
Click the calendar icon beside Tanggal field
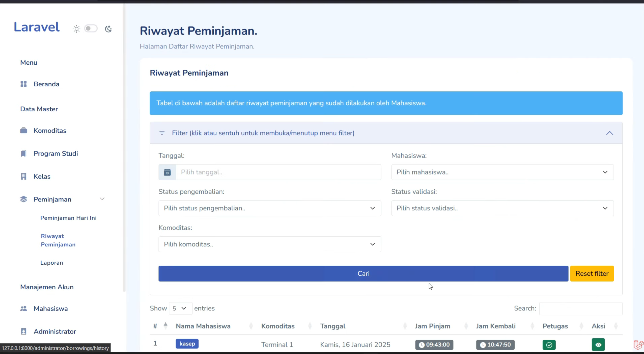coord(167,172)
